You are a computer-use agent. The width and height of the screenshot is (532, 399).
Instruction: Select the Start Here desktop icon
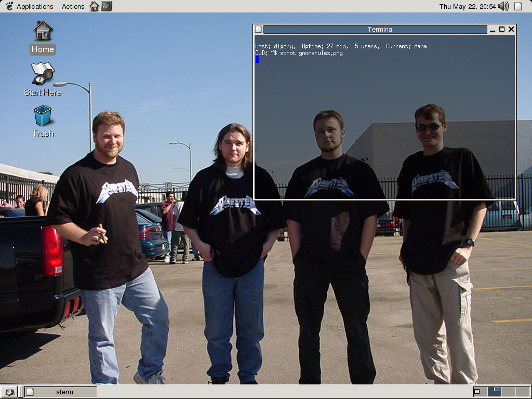43,79
